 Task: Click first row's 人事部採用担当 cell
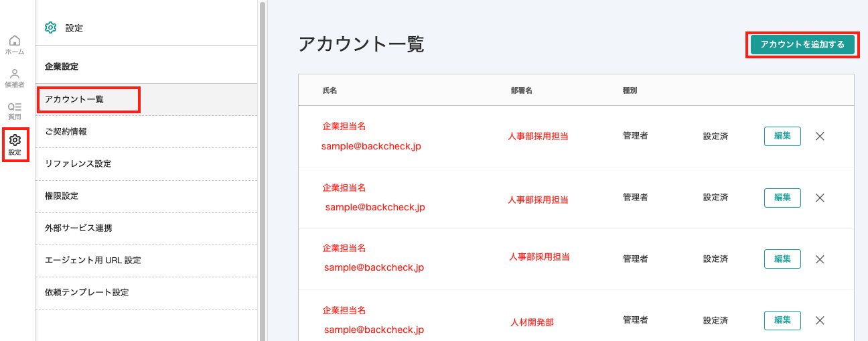pos(538,136)
